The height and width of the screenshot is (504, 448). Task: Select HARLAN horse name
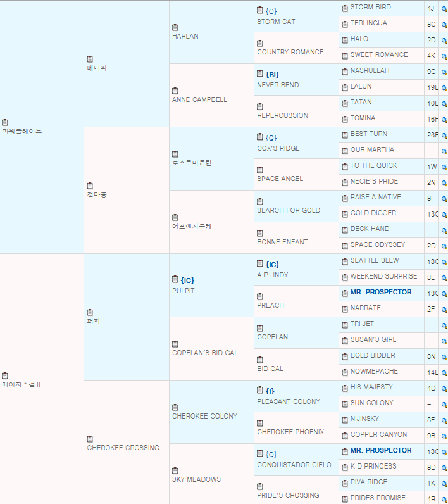tap(185, 36)
